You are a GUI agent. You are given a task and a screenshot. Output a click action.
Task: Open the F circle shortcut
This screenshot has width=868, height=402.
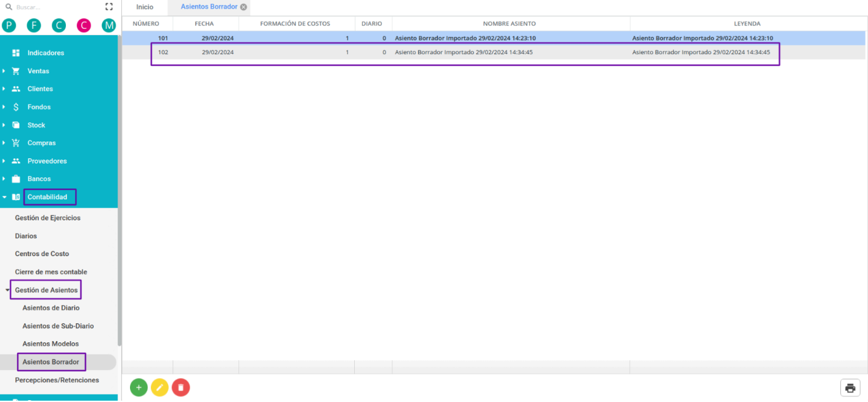pos(34,25)
